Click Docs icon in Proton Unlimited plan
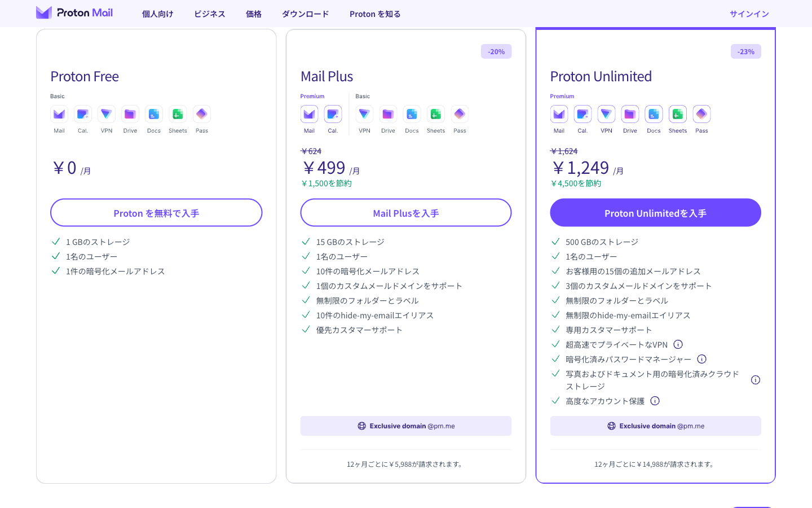Viewport: 812px width, 508px height. (654, 114)
